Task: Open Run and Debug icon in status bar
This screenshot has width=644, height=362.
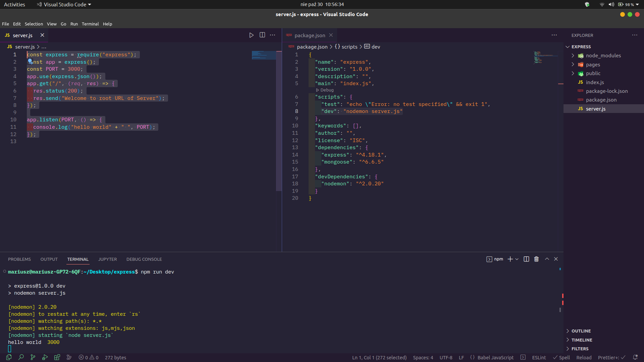Action: point(45,357)
